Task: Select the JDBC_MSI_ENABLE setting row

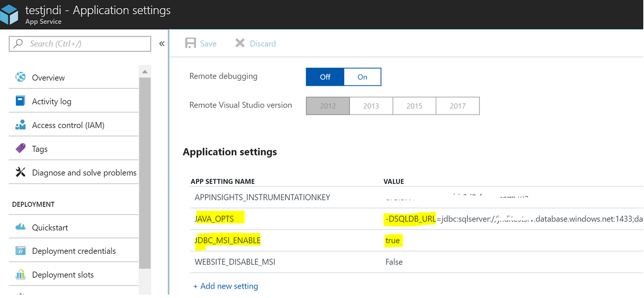Action: tap(227, 240)
